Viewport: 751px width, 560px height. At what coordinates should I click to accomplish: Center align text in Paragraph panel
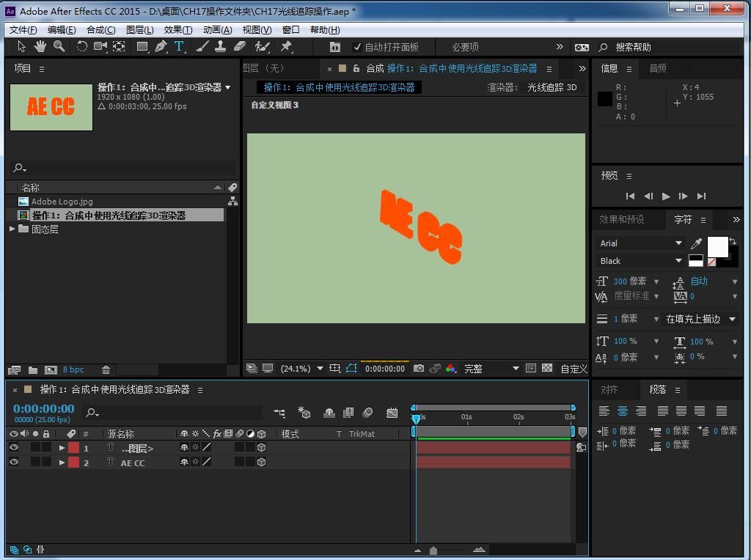(x=622, y=410)
